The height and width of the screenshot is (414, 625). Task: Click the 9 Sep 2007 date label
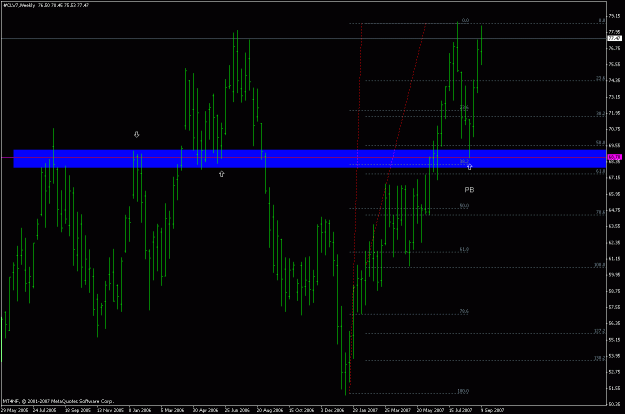click(x=493, y=410)
